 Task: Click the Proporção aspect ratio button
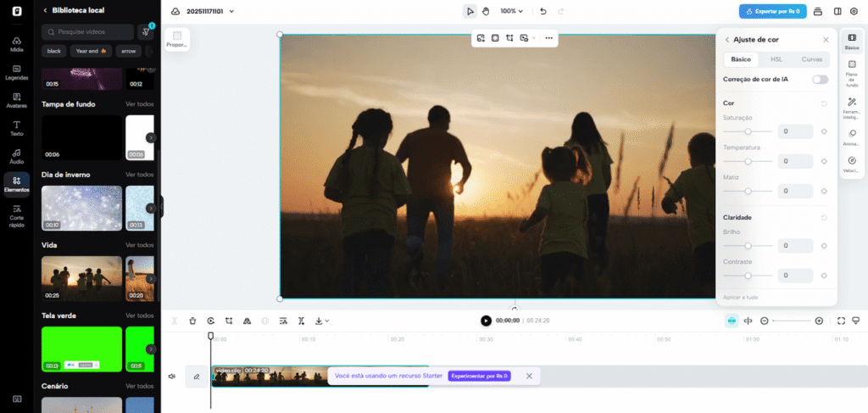(177, 39)
